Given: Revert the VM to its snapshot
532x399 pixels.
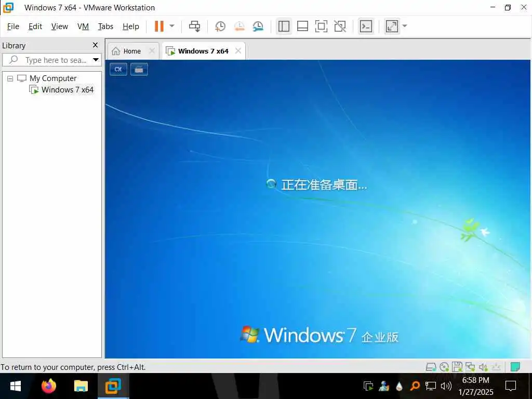Looking at the screenshot, I should (x=239, y=26).
